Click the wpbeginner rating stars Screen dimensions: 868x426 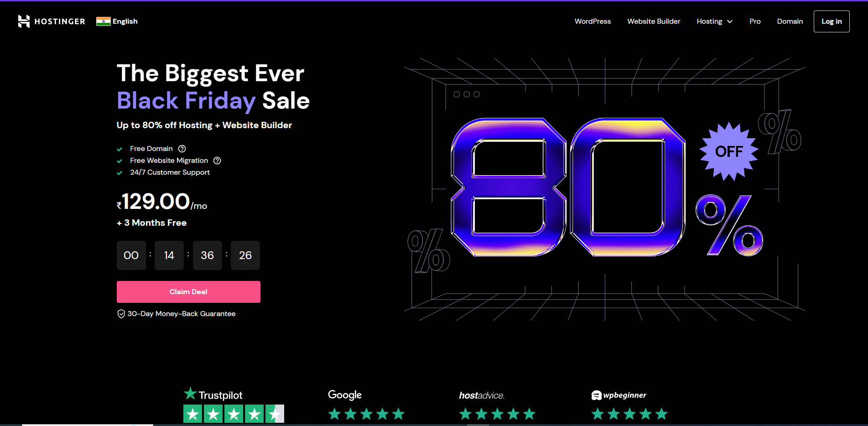pos(629,414)
